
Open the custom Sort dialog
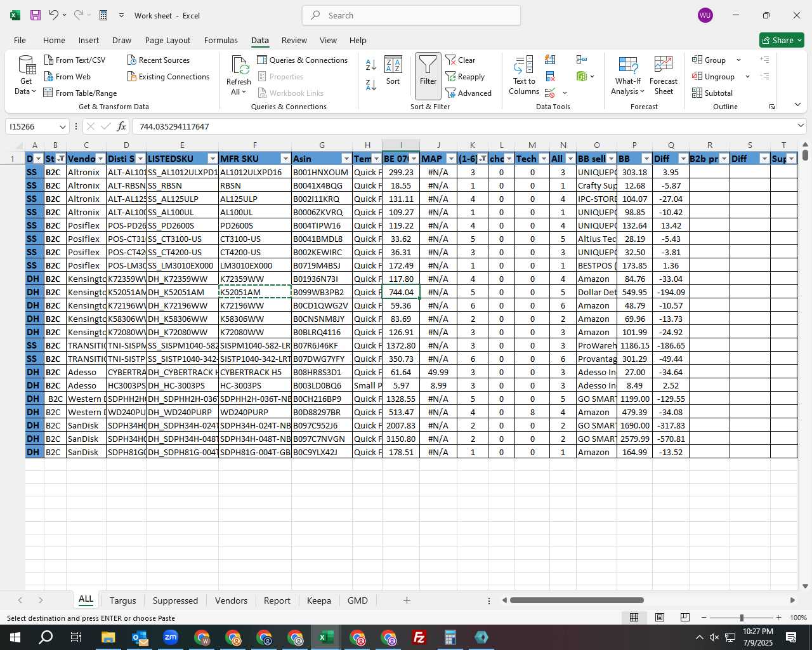coord(393,71)
